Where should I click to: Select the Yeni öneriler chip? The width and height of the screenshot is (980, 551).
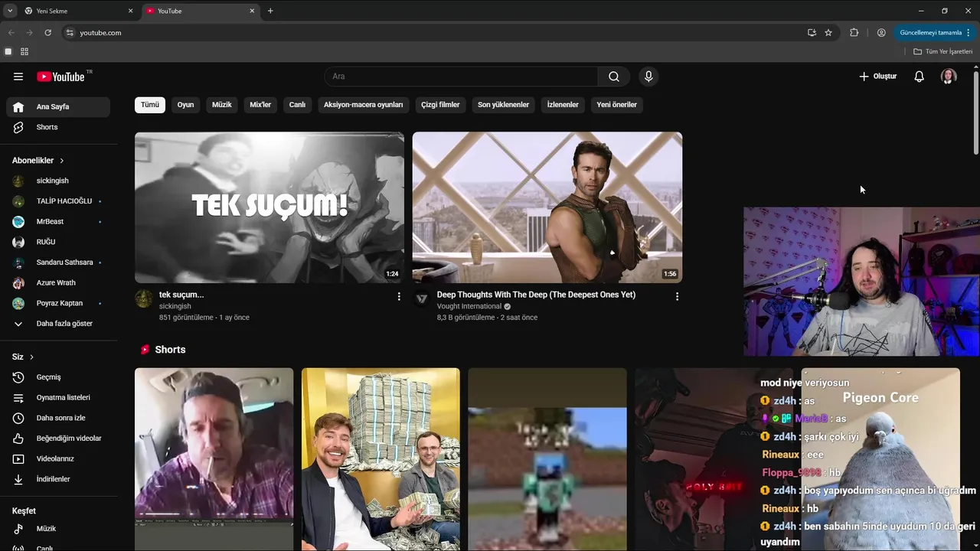click(616, 105)
